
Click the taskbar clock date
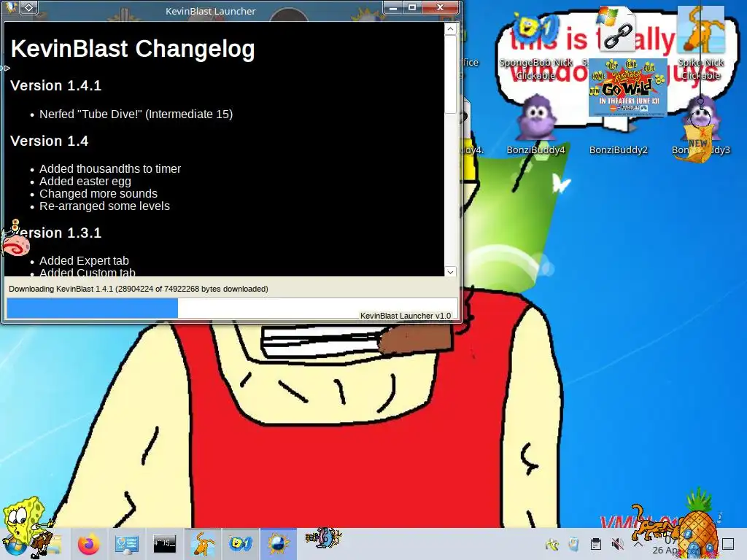[665, 550]
